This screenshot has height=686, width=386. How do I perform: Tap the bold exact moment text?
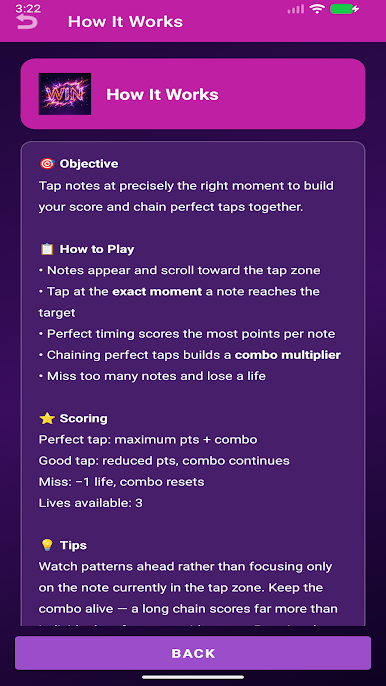coord(157,292)
